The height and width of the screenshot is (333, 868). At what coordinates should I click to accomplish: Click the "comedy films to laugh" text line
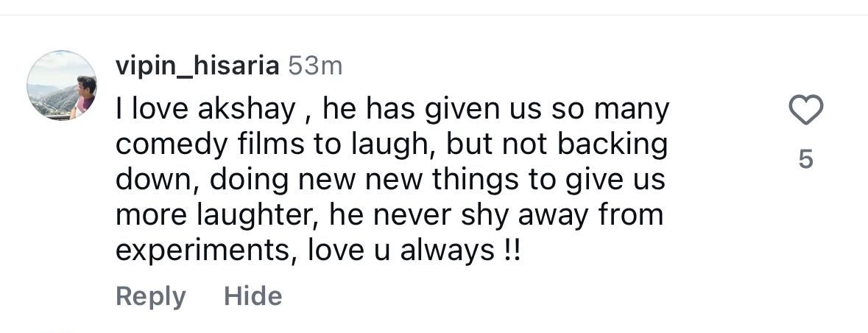(x=392, y=145)
